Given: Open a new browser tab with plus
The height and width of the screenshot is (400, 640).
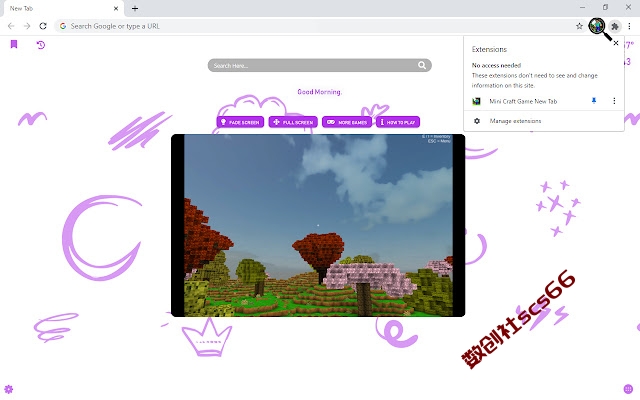Looking at the screenshot, I should (135, 8).
